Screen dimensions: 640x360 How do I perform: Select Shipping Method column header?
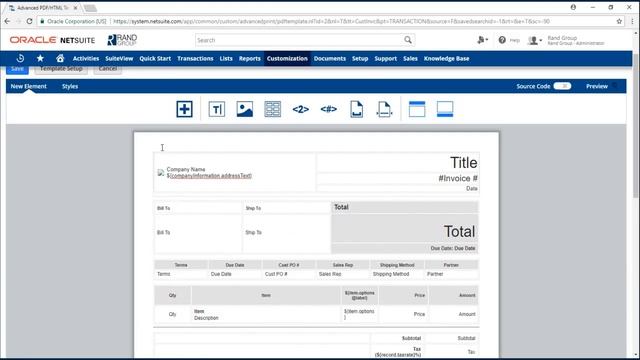pyautogui.click(x=397, y=265)
